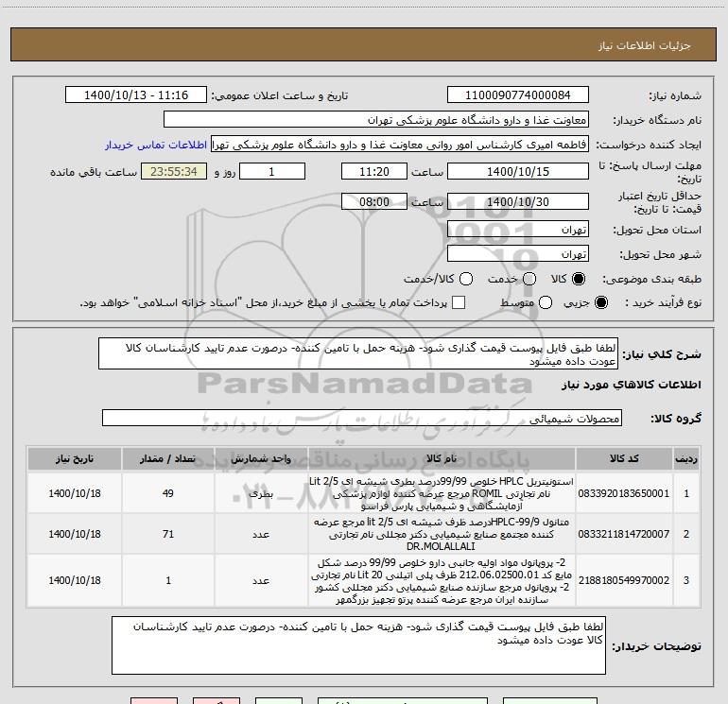728x704 pixels.
Task: Click the need date in row 1
Action: tap(75, 493)
